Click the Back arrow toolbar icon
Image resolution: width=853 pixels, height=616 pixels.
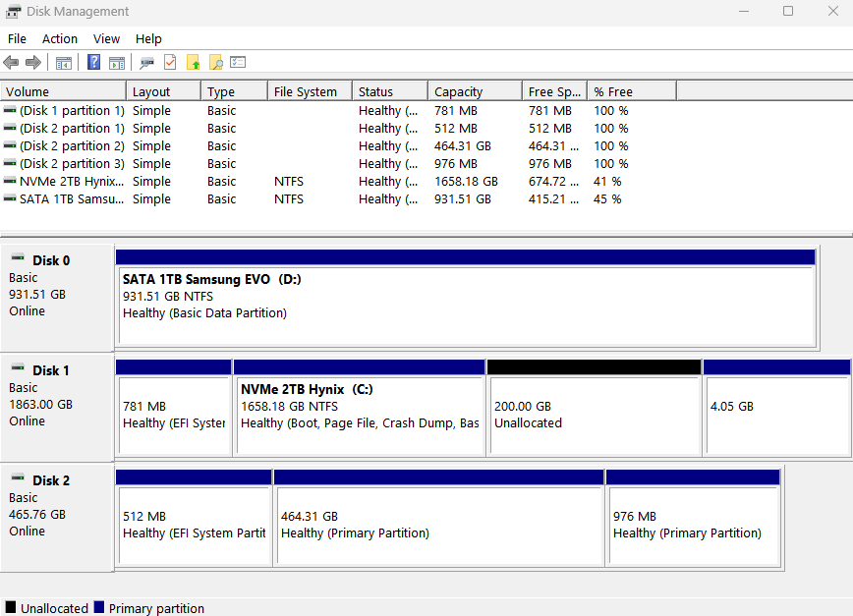click(x=12, y=63)
